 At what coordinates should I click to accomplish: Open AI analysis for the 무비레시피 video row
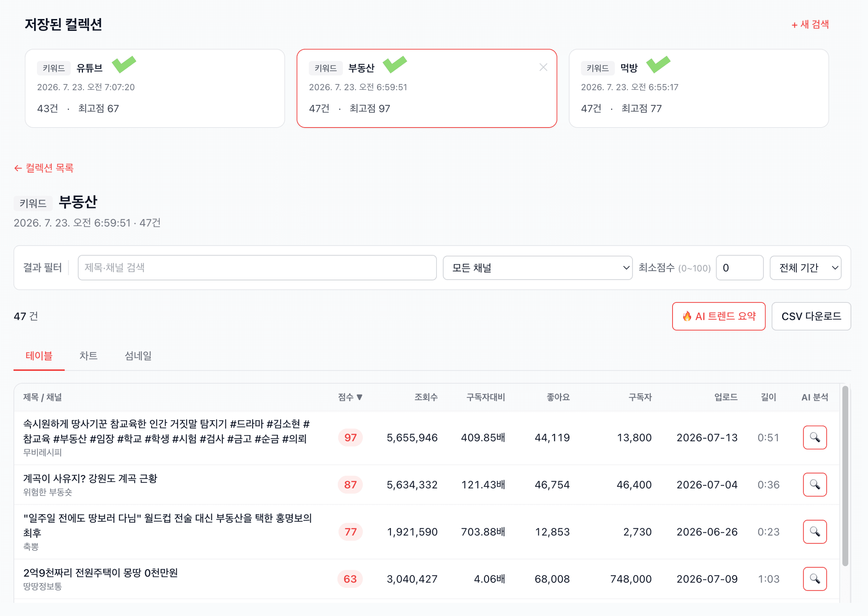click(815, 437)
